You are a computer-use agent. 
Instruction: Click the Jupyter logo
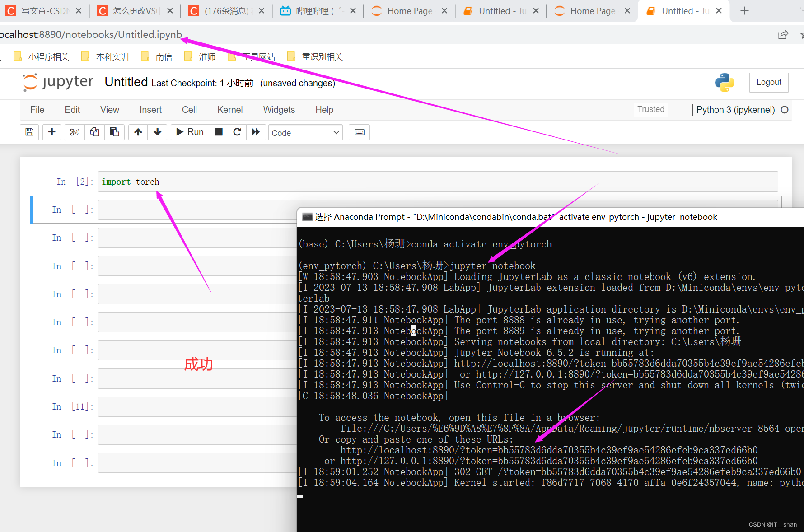pyautogui.click(x=58, y=82)
